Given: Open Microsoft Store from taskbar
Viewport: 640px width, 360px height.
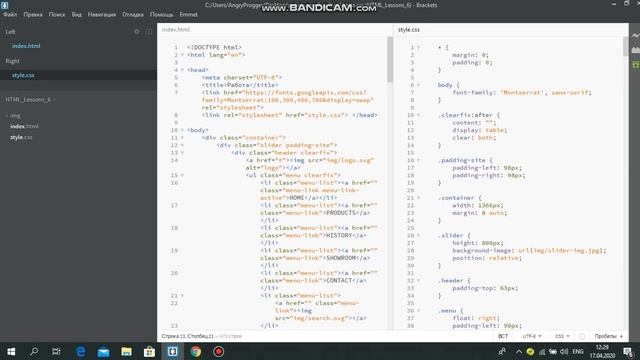Looking at the screenshot, I should (149, 351).
